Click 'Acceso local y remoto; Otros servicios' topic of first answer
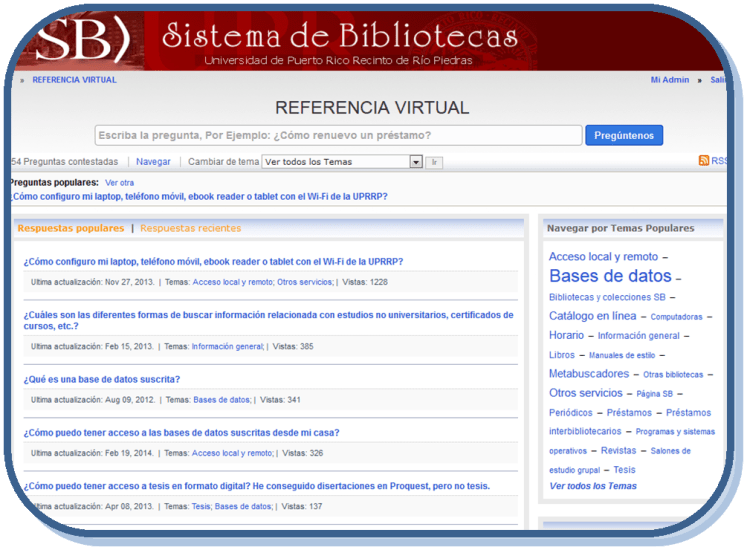The image size is (747, 550). pyautogui.click(x=263, y=282)
